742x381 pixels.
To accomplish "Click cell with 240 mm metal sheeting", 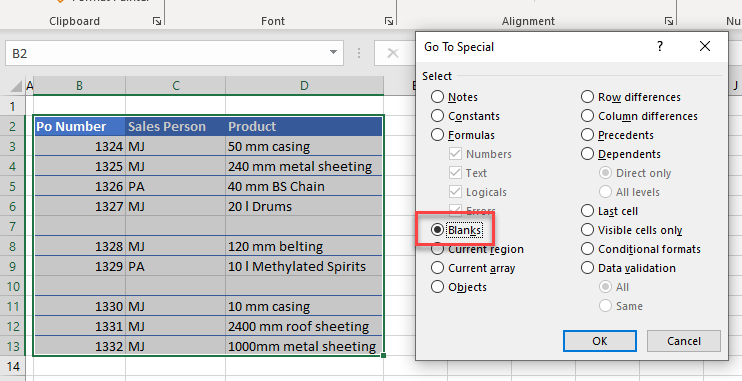I will point(304,166).
